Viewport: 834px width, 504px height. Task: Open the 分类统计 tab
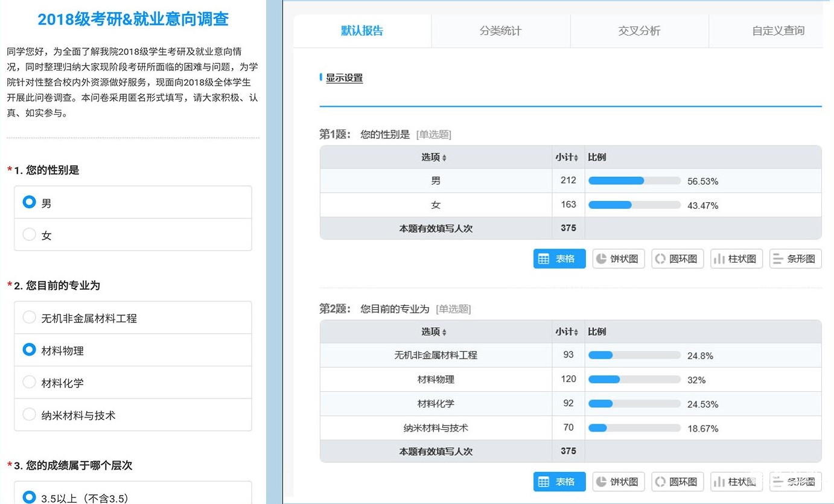[500, 31]
